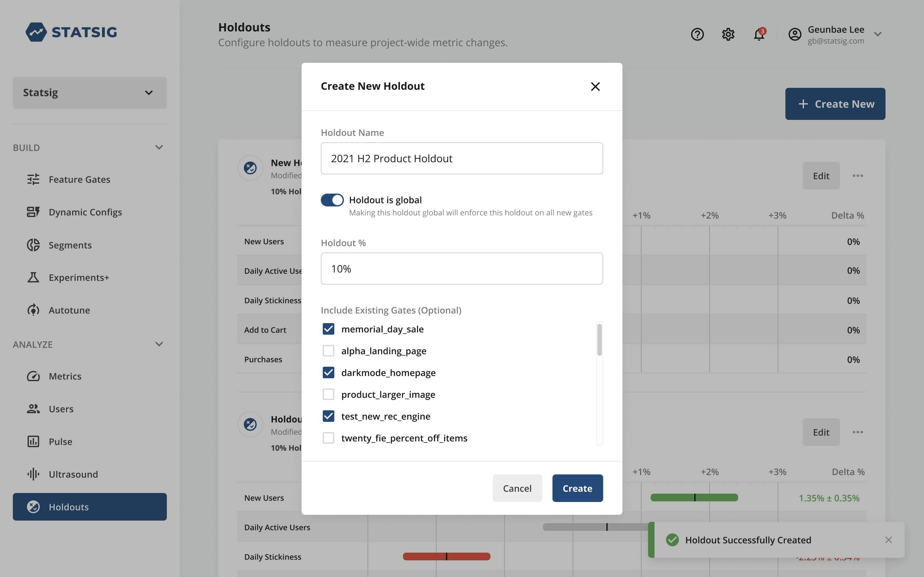Open the Metrics page
This screenshot has height=577, width=924.
pyautogui.click(x=65, y=376)
